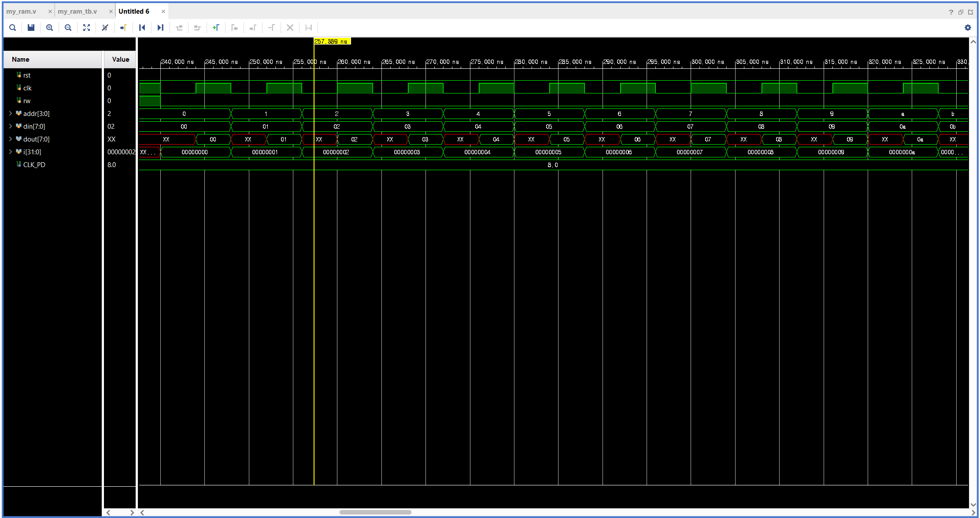Jump to time zero with Go to Beginning
This screenshot has height=518, width=980.
(142, 27)
